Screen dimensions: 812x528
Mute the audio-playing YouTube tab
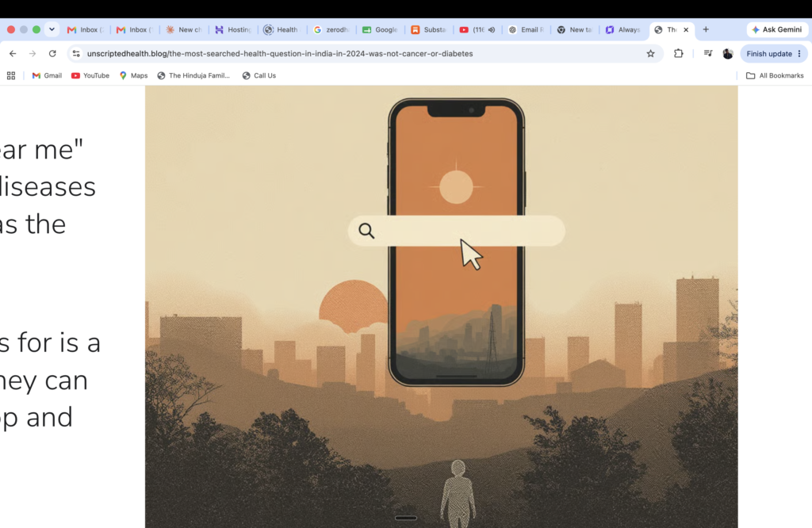pyautogui.click(x=492, y=30)
